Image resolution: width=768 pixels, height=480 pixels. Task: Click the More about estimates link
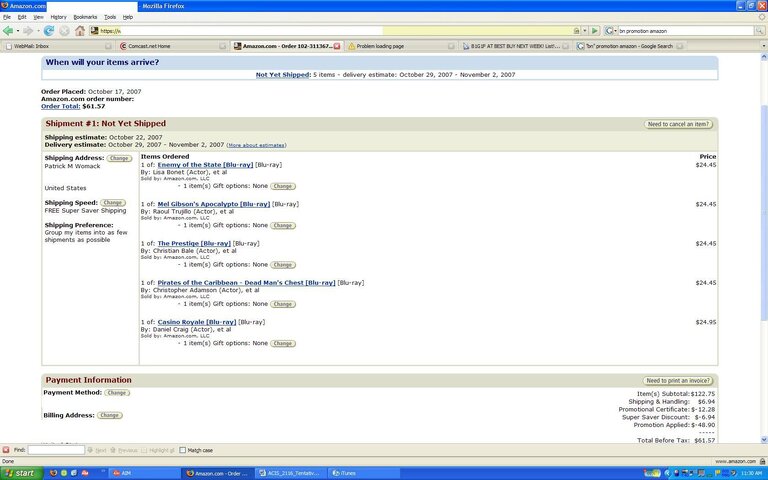(x=257, y=145)
